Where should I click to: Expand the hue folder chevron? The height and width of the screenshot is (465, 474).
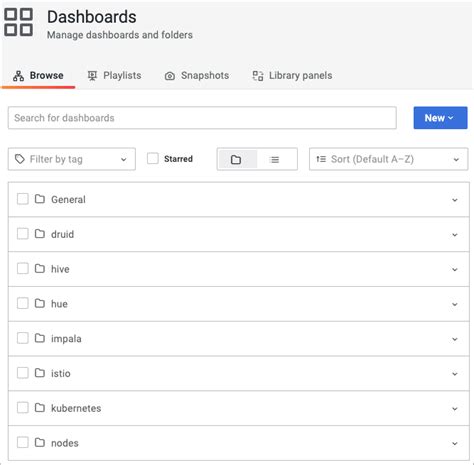(455, 304)
